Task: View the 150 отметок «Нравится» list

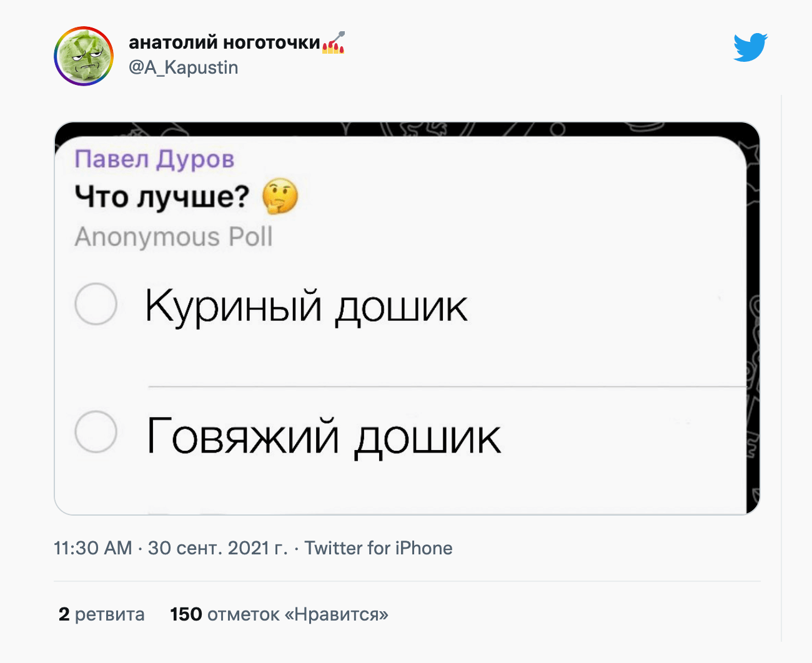Action: point(279,614)
